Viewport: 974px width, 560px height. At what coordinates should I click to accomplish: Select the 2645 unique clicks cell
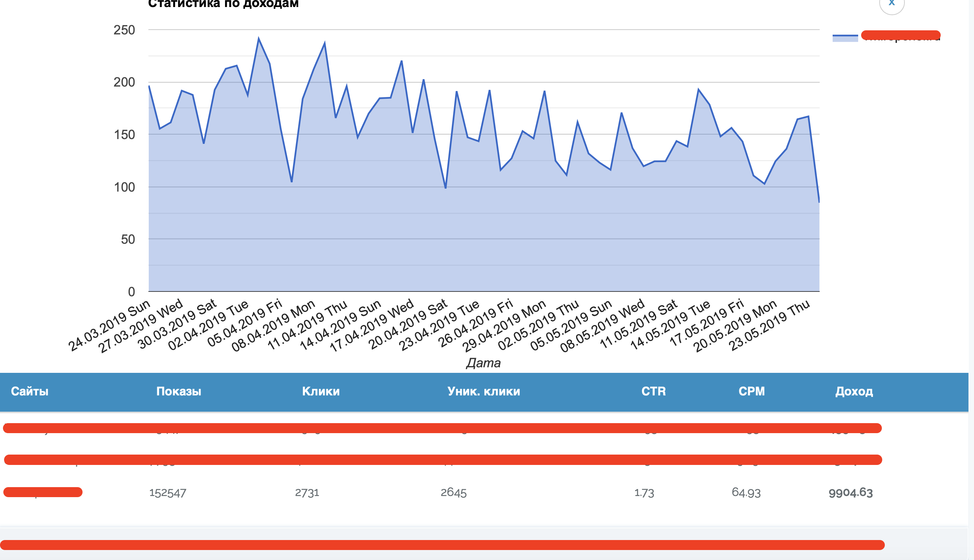point(453,493)
